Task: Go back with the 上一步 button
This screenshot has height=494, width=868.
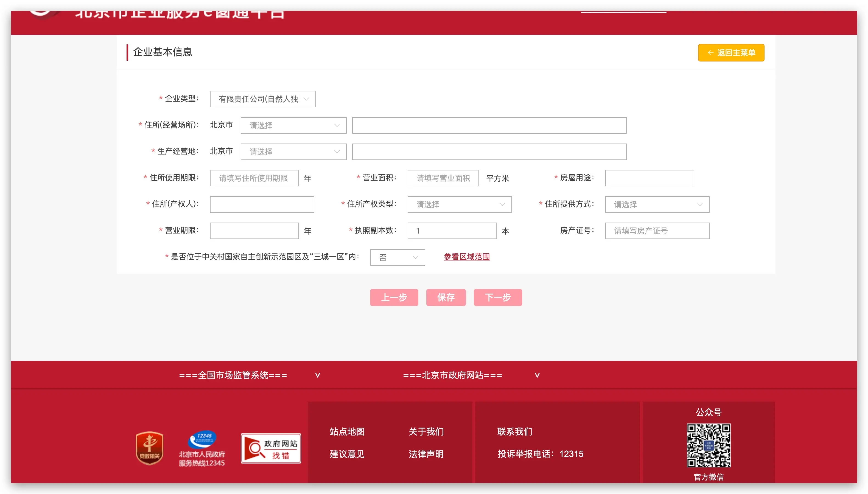Action: pos(394,297)
